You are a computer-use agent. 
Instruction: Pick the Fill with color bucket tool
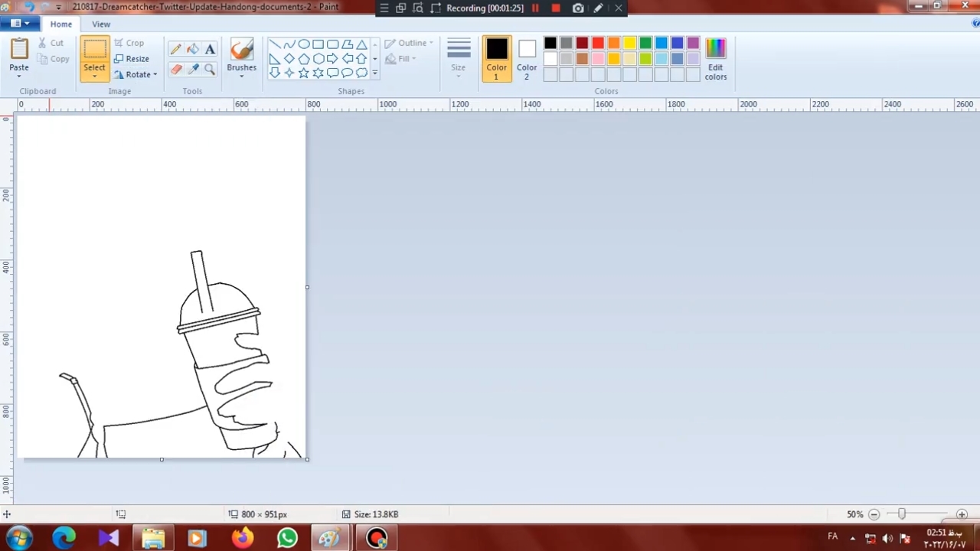[193, 49]
